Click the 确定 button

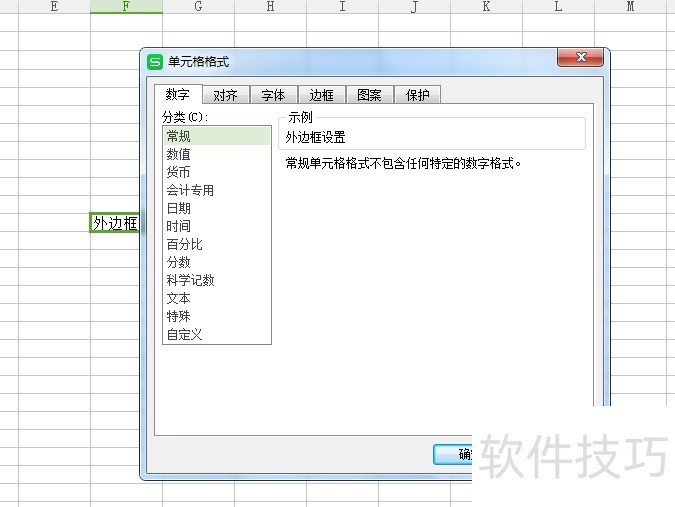[x=453, y=454]
